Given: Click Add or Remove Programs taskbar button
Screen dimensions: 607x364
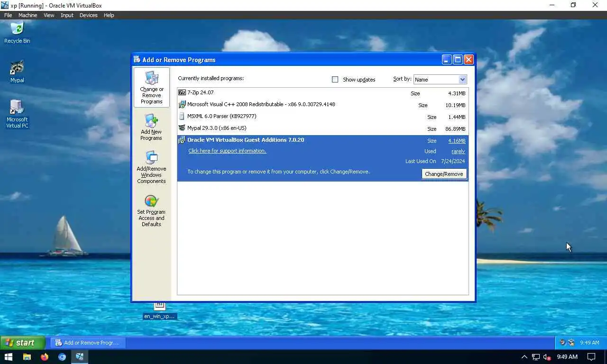Looking at the screenshot, I should pyautogui.click(x=87, y=343).
